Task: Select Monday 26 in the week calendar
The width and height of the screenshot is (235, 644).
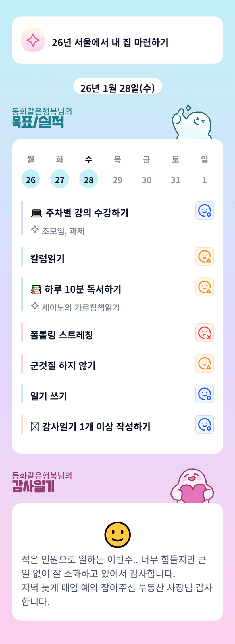Action: [x=31, y=179]
